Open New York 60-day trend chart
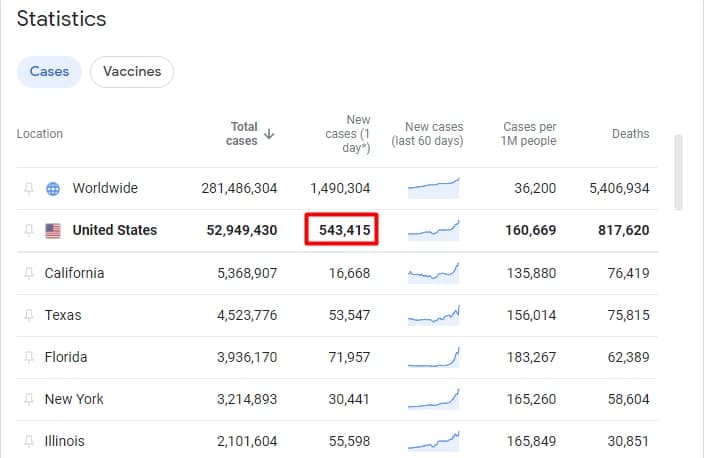This screenshot has width=707, height=458. [x=434, y=399]
